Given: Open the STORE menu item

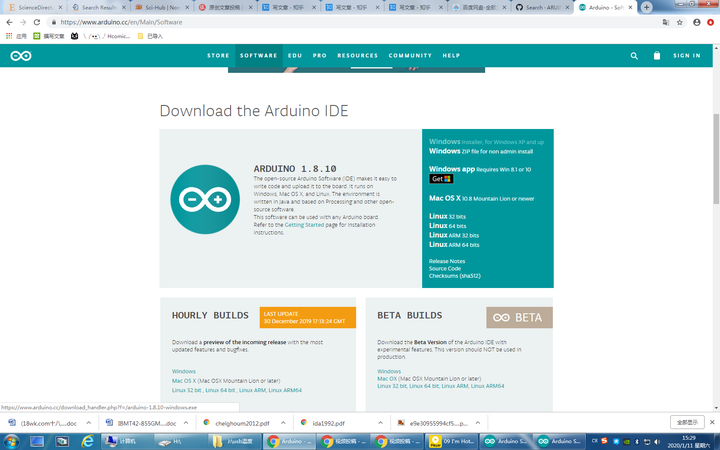Looking at the screenshot, I should click(218, 56).
